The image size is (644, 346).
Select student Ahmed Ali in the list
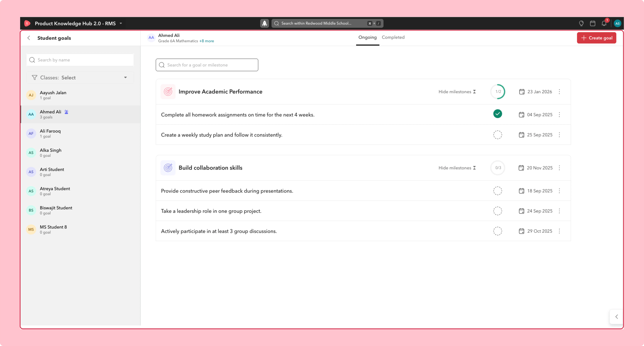pos(80,114)
